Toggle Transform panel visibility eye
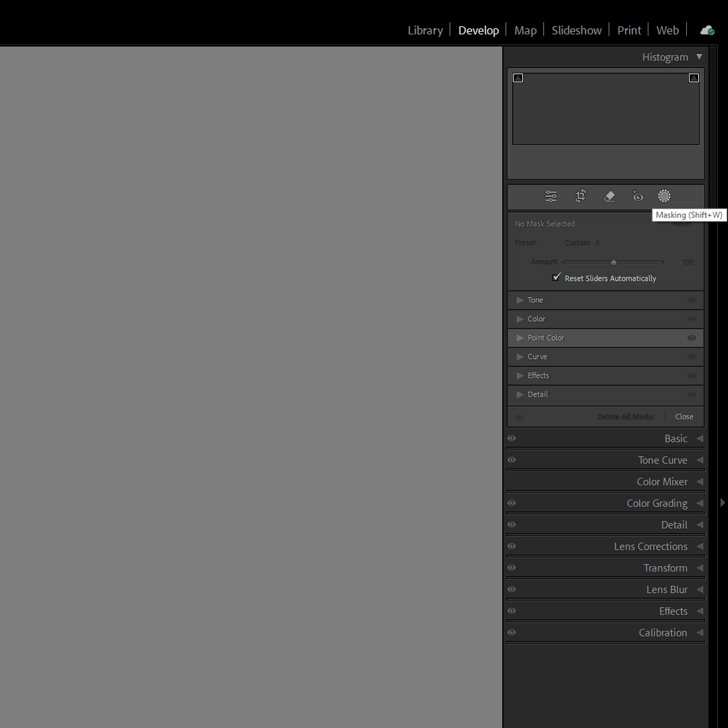Image resolution: width=728 pixels, height=728 pixels. [x=511, y=567]
